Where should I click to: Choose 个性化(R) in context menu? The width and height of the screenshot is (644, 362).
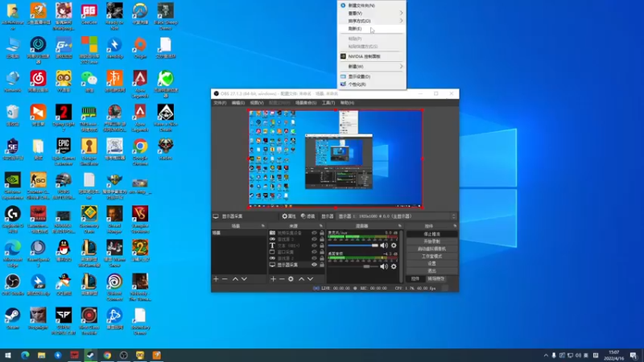[x=372, y=84]
